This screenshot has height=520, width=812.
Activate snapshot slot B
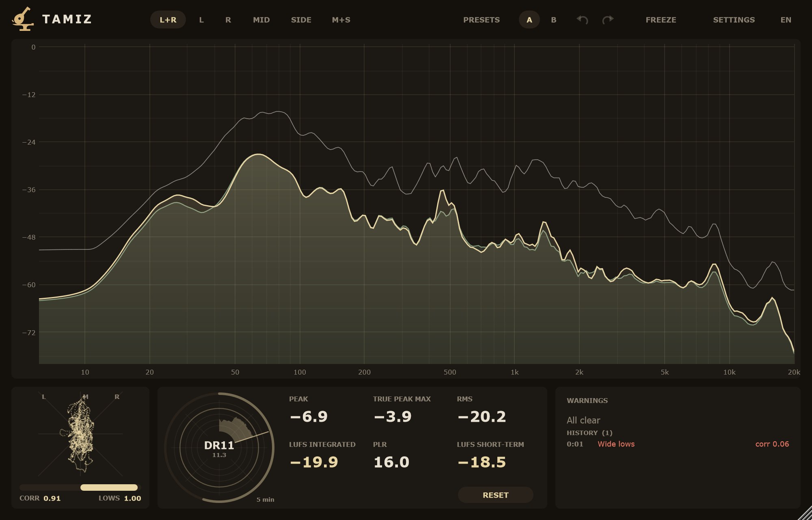pyautogui.click(x=554, y=19)
